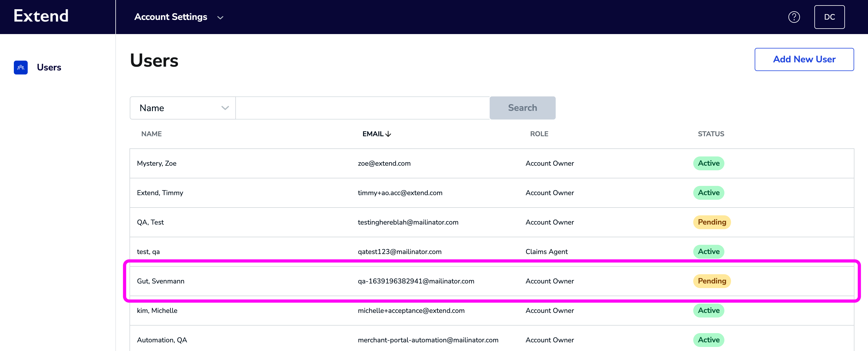The width and height of the screenshot is (868, 351).
Task: Open user kim, Michelle
Action: (x=157, y=311)
